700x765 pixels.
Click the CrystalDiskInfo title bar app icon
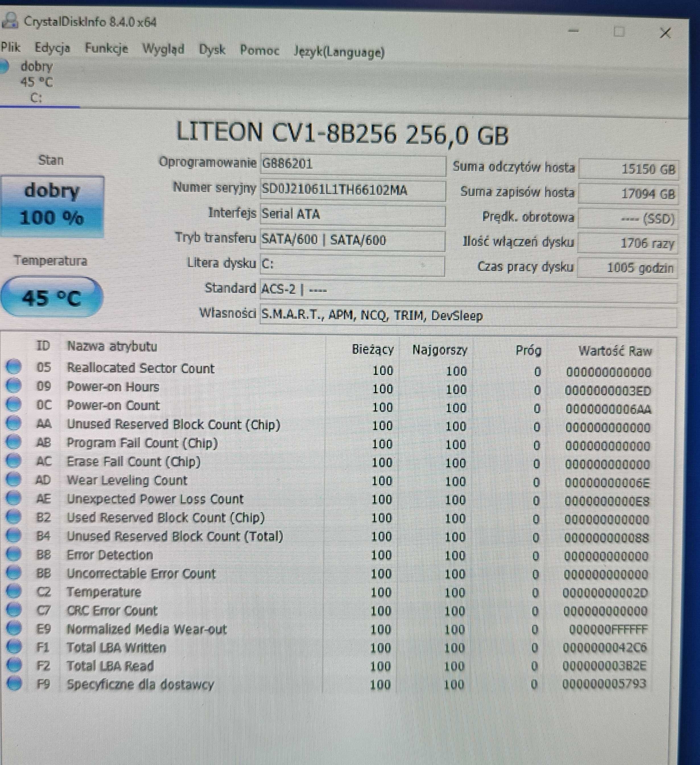pos(10,20)
